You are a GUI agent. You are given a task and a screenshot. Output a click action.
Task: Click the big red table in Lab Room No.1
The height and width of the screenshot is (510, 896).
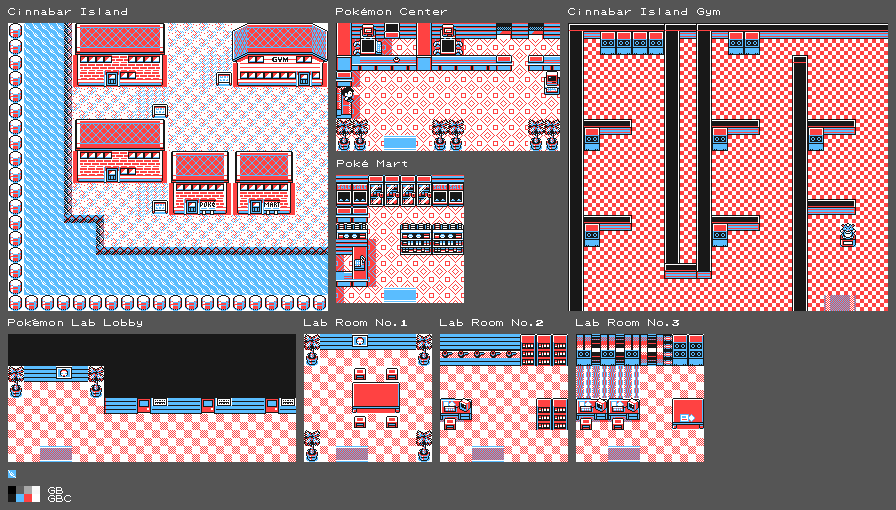point(376,397)
